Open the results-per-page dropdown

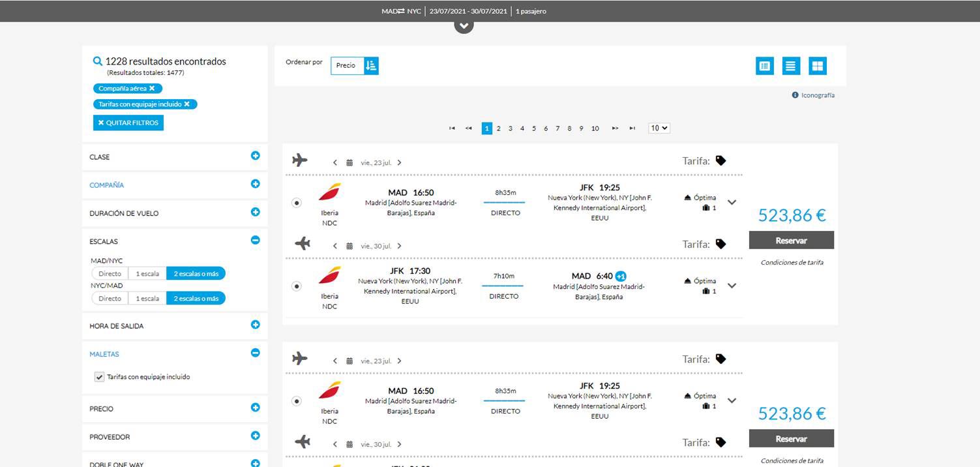659,128
